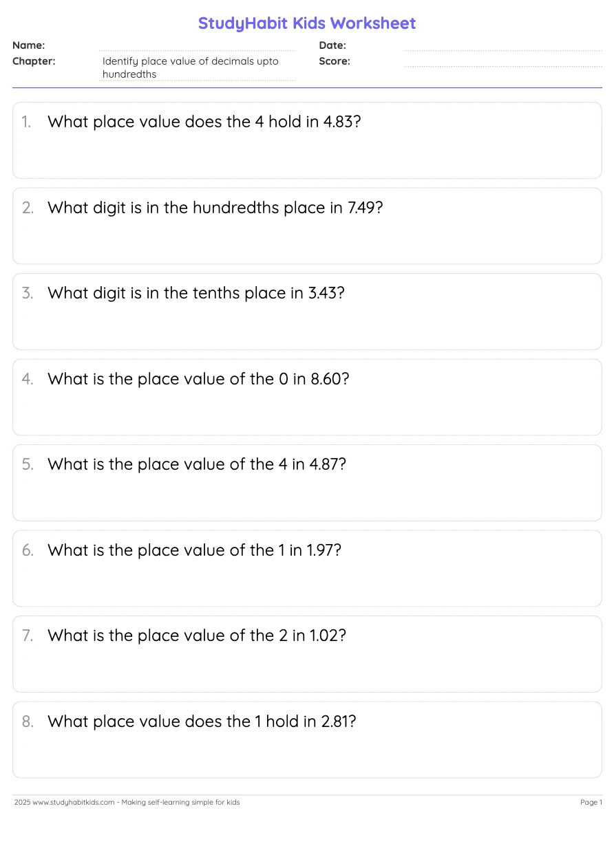Click the Score input line

click(x=502, y=62)
